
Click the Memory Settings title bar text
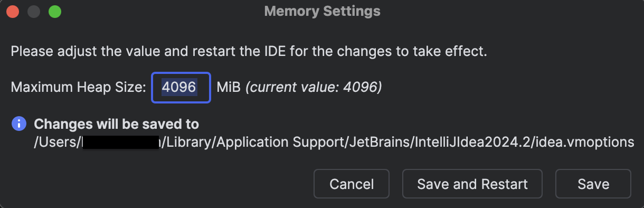click(322, 11)
